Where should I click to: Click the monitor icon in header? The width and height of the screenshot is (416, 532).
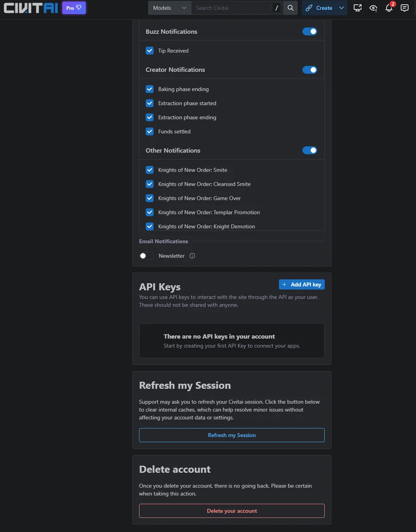coord(358,8)
